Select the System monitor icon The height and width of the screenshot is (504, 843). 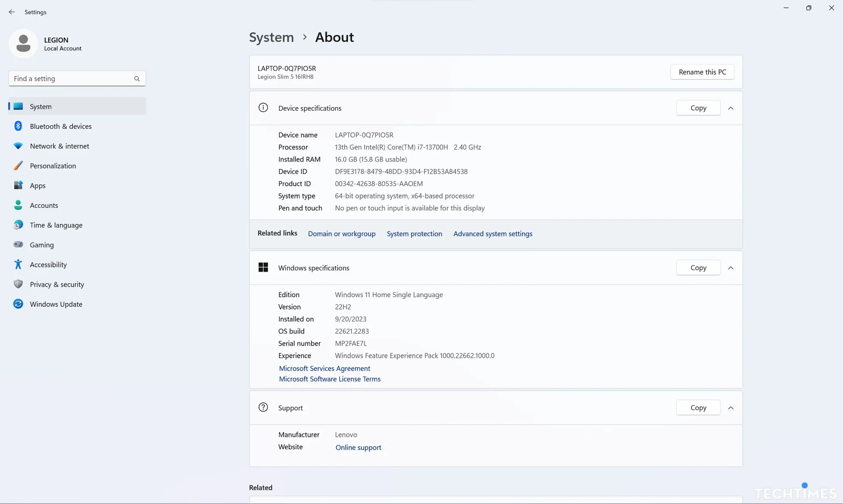18,106
